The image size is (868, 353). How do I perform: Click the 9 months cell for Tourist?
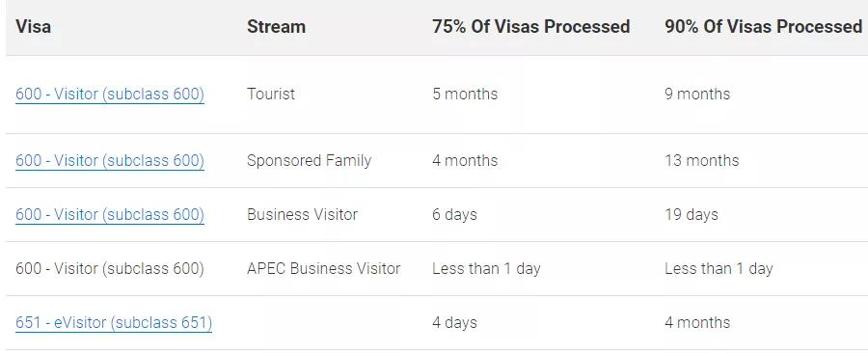click(697, 95)
